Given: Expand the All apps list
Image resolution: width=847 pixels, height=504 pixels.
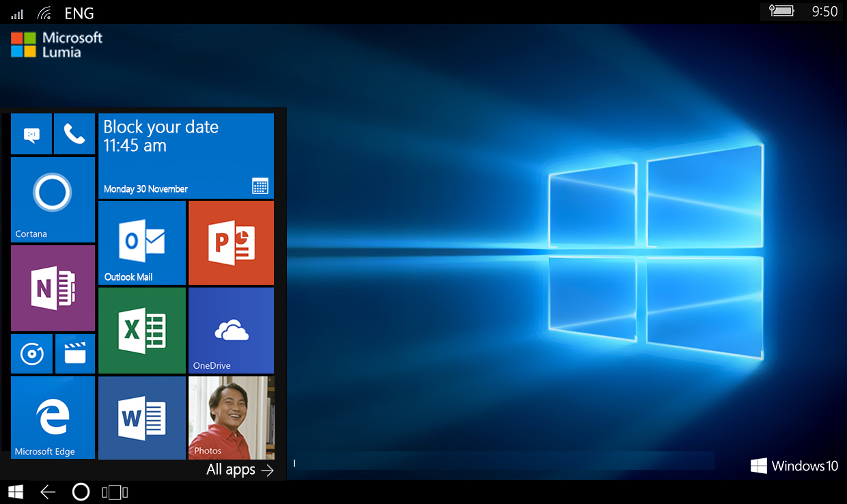Looking at the screenshot, I should pos(240,470).
